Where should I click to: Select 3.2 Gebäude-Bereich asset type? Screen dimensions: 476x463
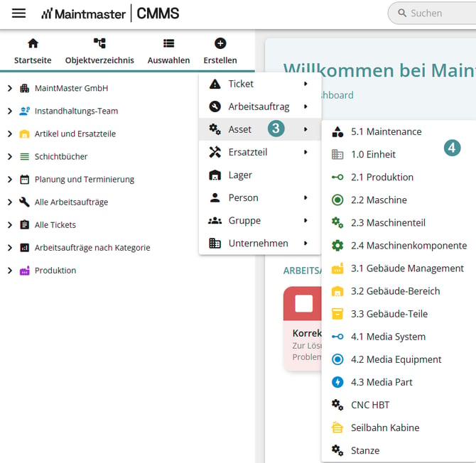(x=399, y=291)
